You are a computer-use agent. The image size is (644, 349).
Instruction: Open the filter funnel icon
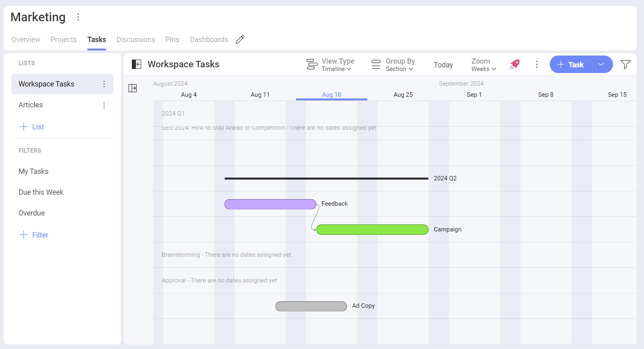(625, 64)
